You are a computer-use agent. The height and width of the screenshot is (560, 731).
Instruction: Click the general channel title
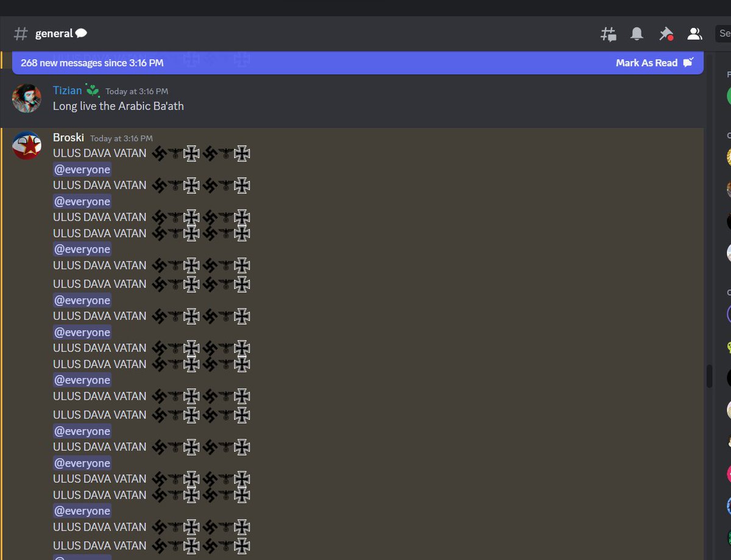[54, 34]
